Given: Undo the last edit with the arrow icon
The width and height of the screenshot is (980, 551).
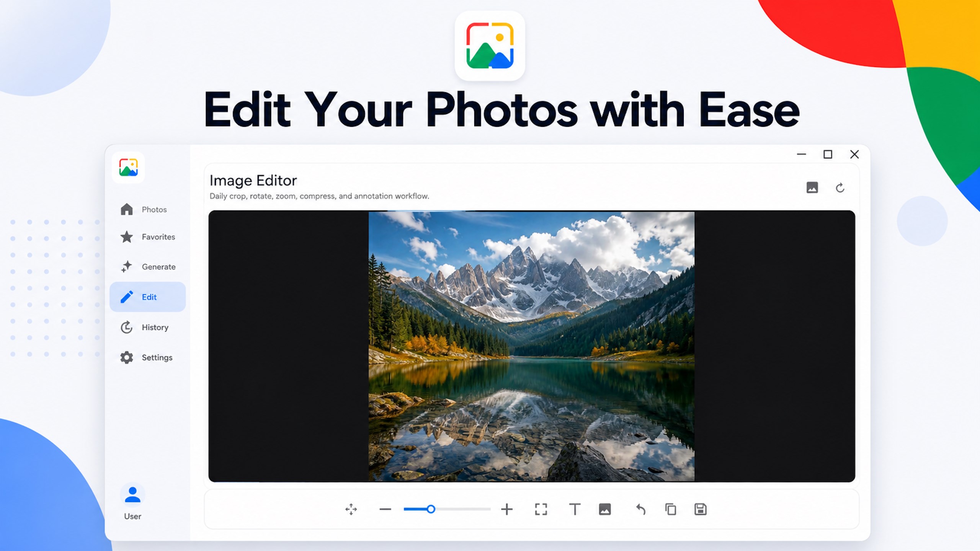Looking at the screenshot, I should [x=641, y=509].
